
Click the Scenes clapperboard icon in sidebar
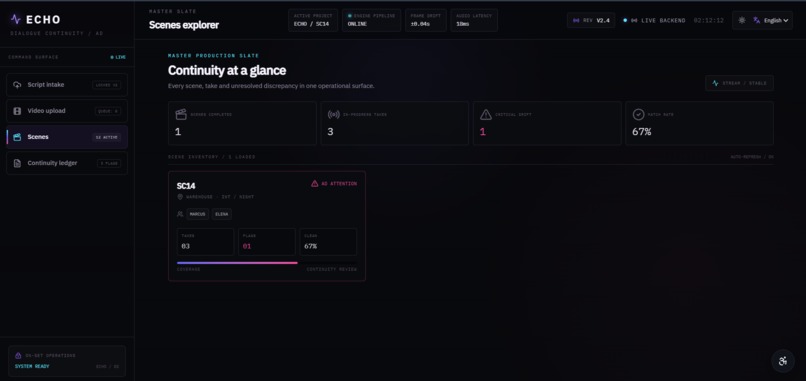tap(17, 137)
